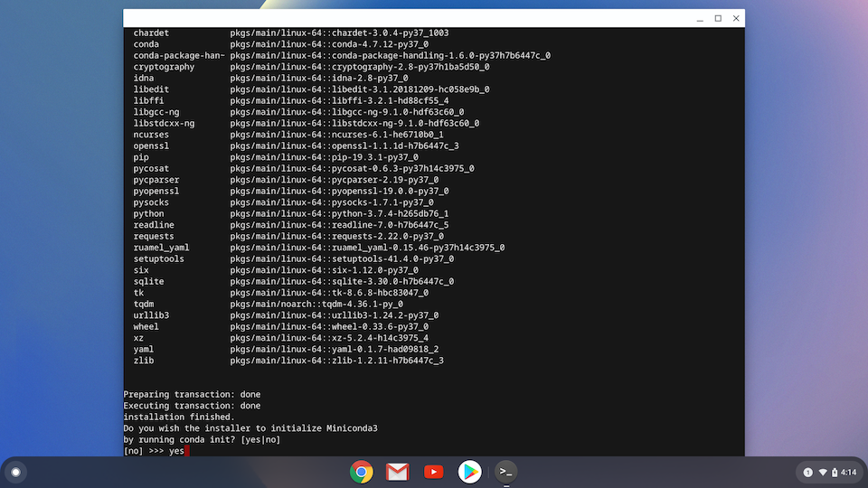
Task: Open the Google Play Store icon
Action: pos(469,472)
